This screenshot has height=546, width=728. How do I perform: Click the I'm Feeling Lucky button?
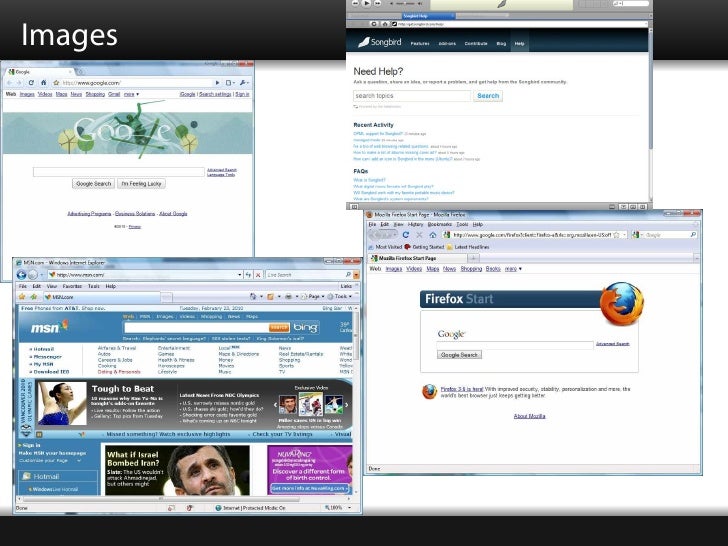pyautogui.click(x=141, y=184)
